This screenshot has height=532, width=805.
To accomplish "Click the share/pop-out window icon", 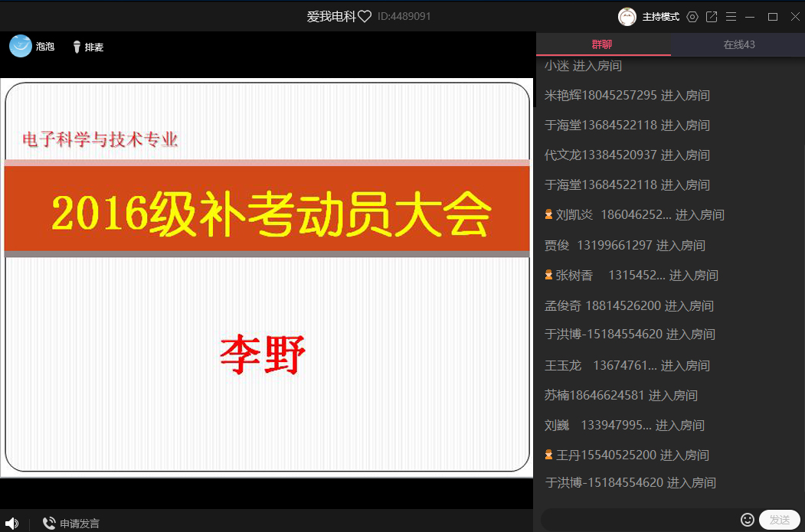I will pyautogui.click(x=712, y=17).
